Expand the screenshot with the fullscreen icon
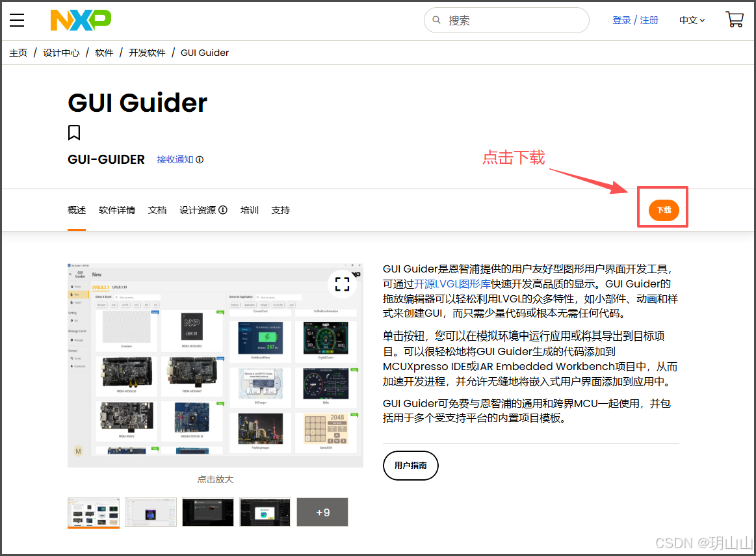 pos(343,284)
